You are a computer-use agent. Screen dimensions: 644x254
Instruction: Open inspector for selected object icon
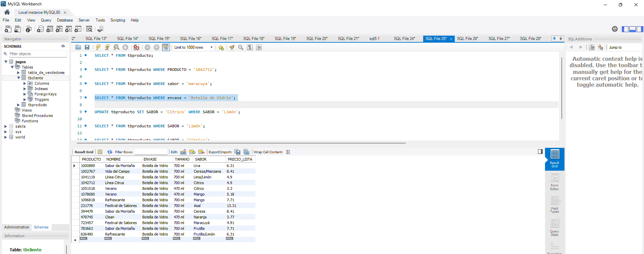[x=29, y=29]
